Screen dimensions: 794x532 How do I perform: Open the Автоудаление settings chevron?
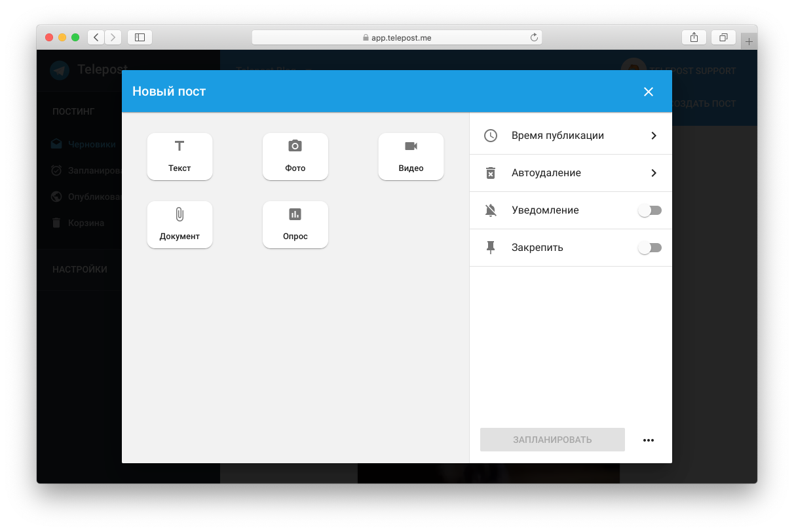pyautogui.click(x=653, y=172)
